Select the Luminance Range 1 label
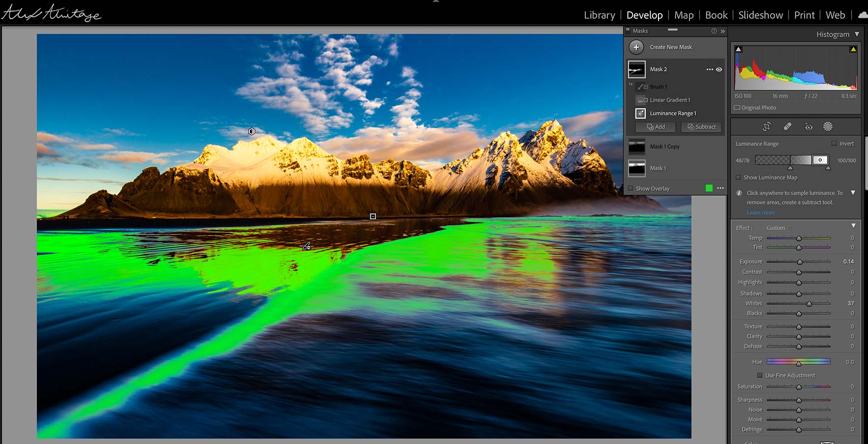The image size is (868, 444). pos(673,113)
